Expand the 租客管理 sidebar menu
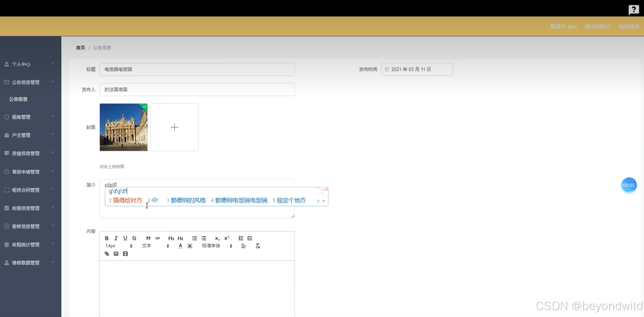Image resolution: width=644 pixels, height=317 pixels. 30,117
